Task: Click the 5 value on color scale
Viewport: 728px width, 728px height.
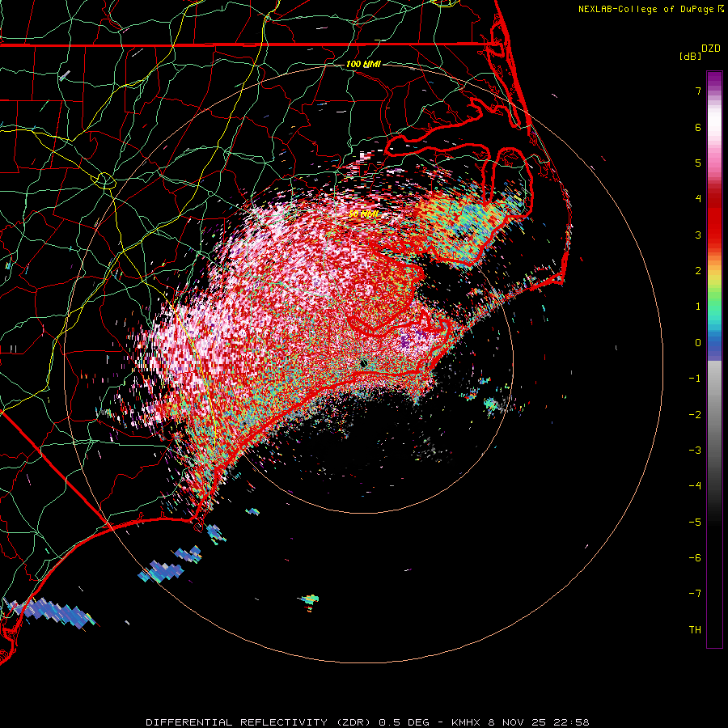Action: tap(698, 163)
